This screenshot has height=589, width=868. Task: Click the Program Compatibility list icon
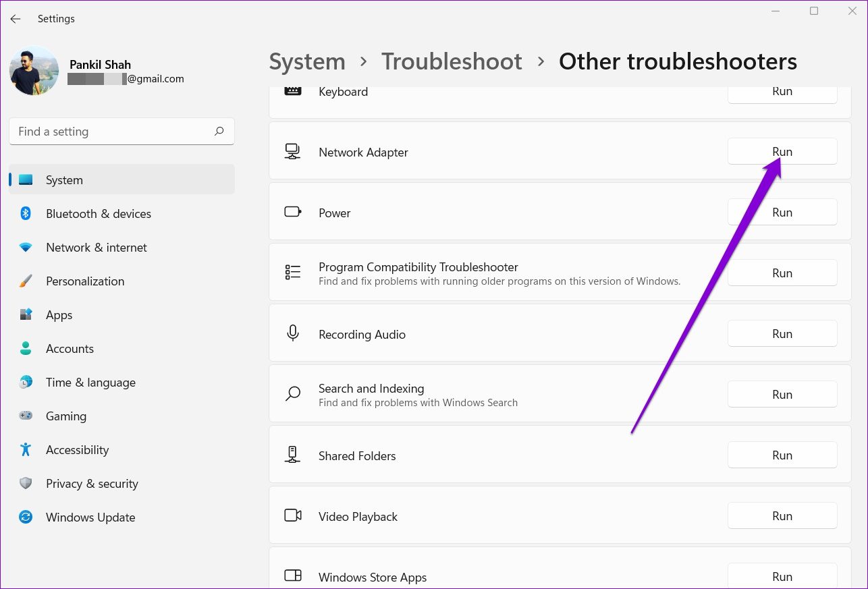[x=292, y=272]
